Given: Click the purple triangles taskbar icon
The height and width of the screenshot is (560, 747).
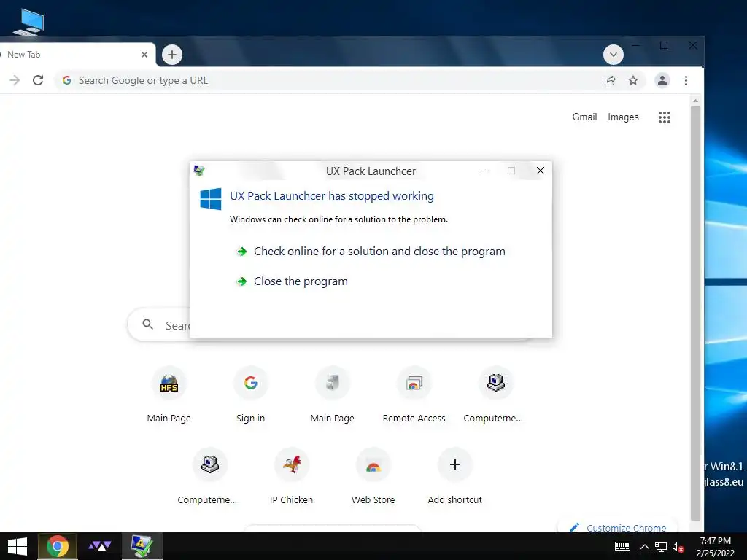Looking at the screenshot, I should tap(99, 546).
